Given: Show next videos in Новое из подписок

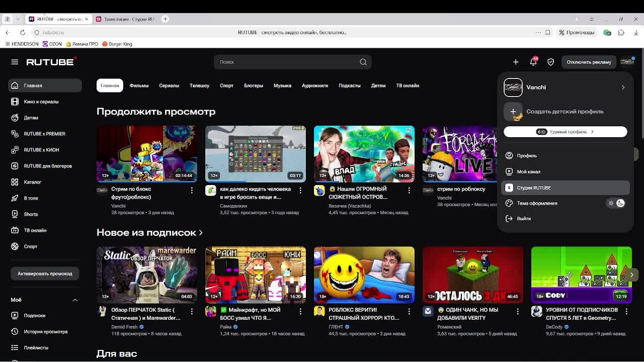Looking at the screenshot, I should (631, 275).
